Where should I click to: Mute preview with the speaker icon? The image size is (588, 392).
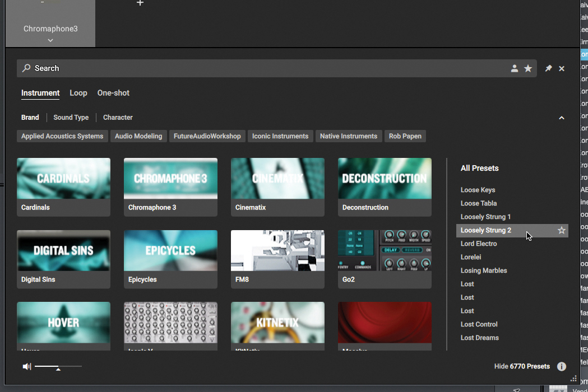pyautogui.click(x=26, y=366)
